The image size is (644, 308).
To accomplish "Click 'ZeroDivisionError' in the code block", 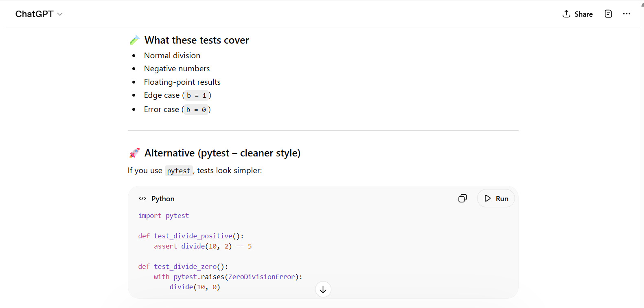I will pos(261,277).
